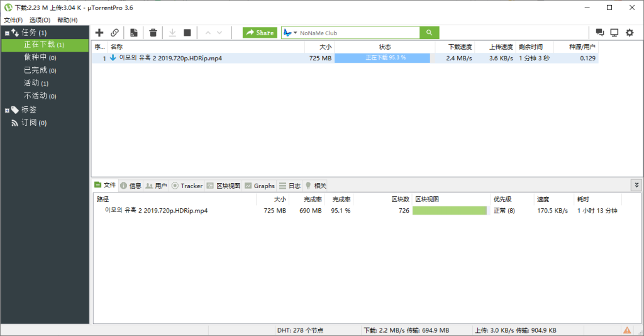
Task: Click the Add Torrent plus icon
Action: 99,33
